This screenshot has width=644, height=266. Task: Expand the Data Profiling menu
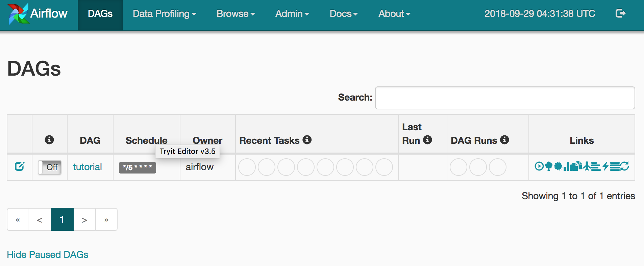pyautogui.click(x=165, y=14)
